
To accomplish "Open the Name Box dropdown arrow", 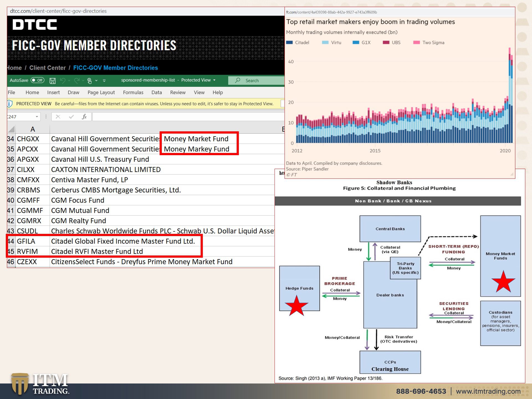I will coord(37,117).
